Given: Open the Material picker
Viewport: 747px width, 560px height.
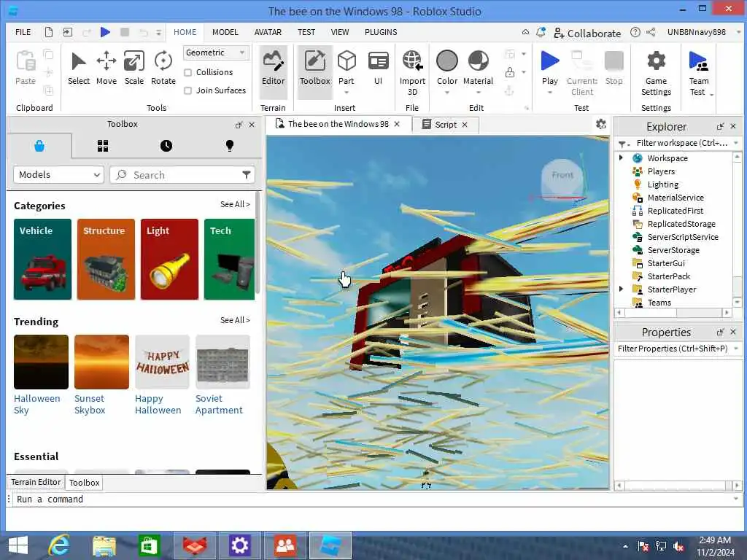Looking at the screenshot, I should click(x=479, y=69).
